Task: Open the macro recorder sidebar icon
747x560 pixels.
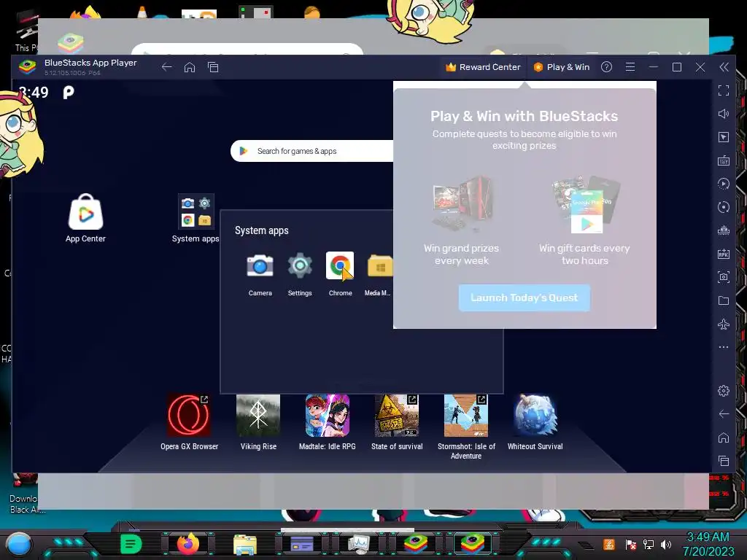Action: point(724,184)
